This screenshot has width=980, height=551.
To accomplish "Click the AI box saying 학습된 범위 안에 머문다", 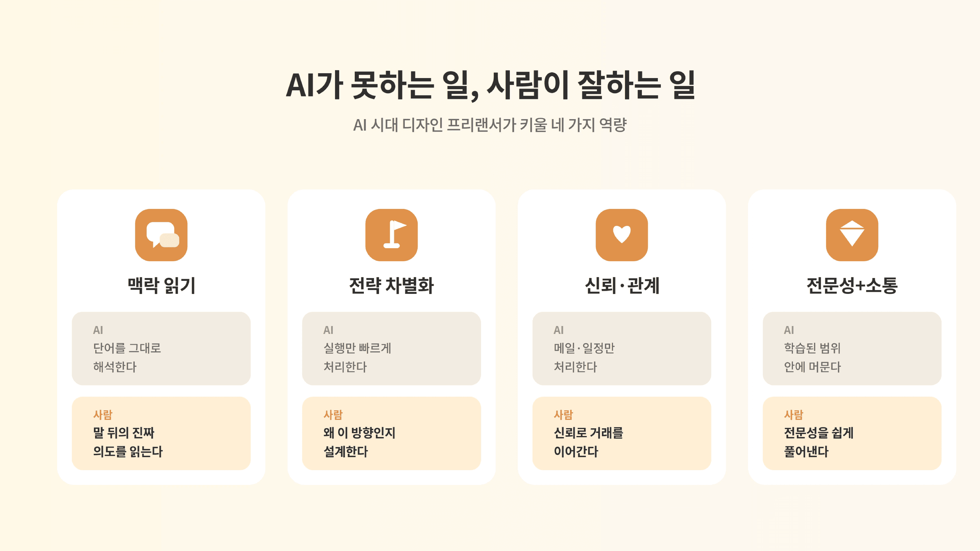I will 852,348.
